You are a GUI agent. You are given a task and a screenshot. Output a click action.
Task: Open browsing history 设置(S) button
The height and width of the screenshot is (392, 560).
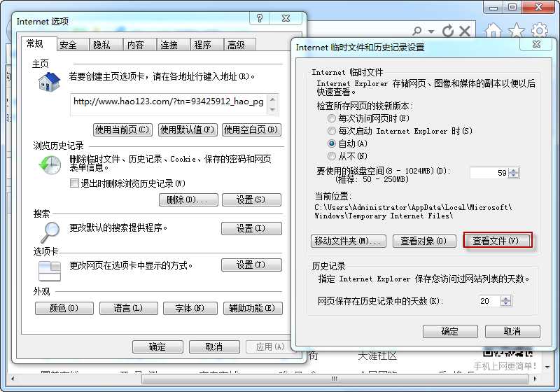coord(251,199)
